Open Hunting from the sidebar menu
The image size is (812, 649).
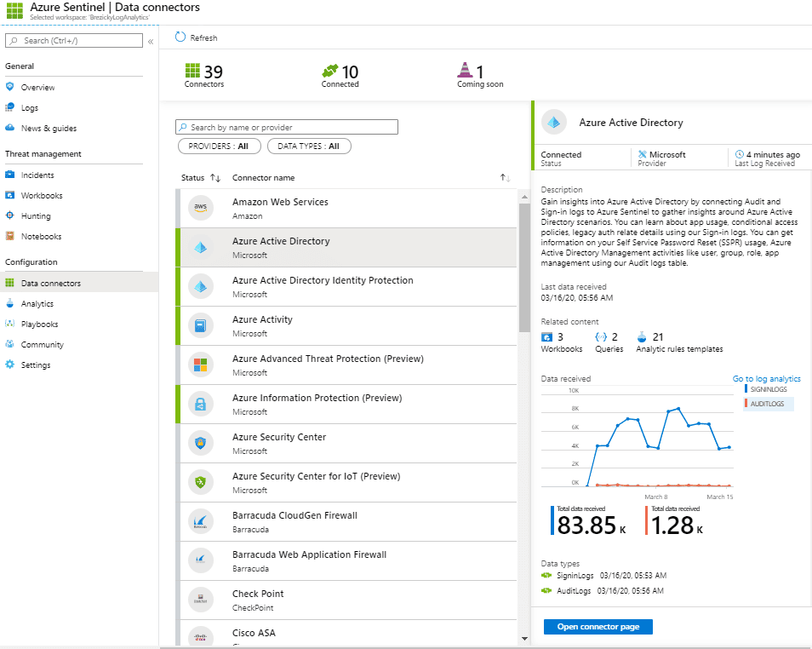coord(36,215)
